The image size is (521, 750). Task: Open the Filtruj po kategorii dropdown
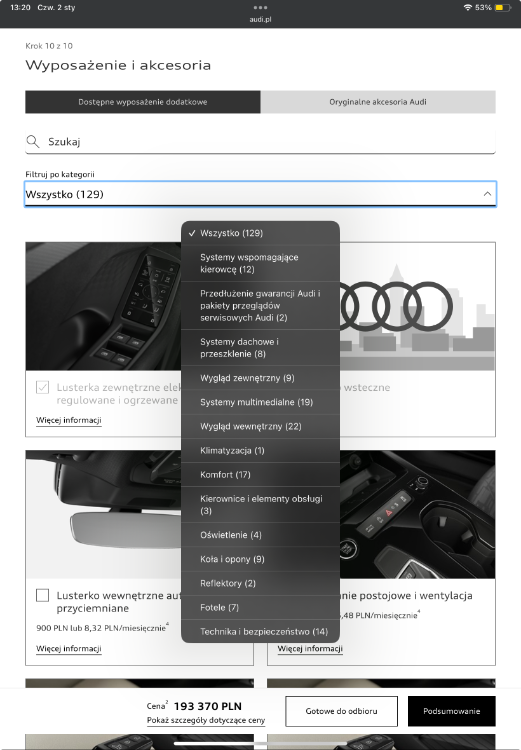tap(260, 194)
